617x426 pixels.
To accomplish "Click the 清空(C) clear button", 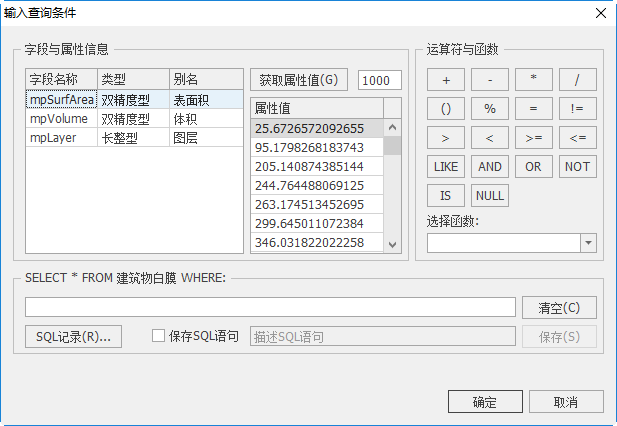I will point(559,307).
